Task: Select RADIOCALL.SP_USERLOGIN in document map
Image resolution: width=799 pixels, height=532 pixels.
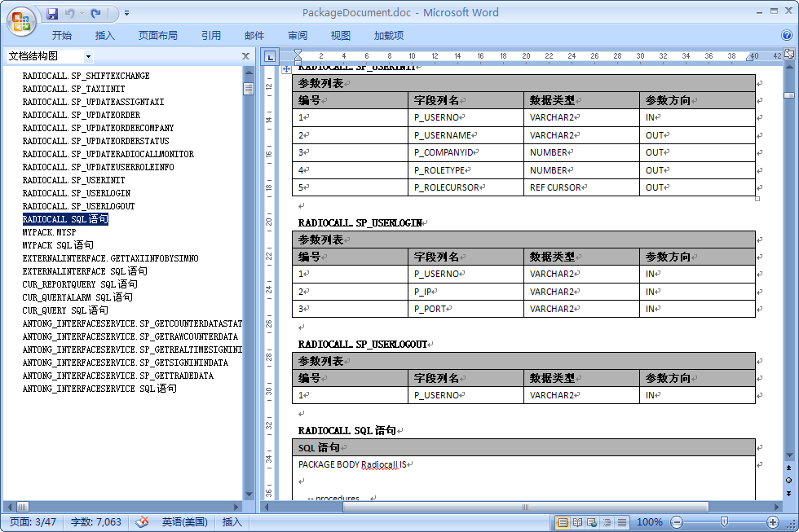Action: click(x=77, y=193)
